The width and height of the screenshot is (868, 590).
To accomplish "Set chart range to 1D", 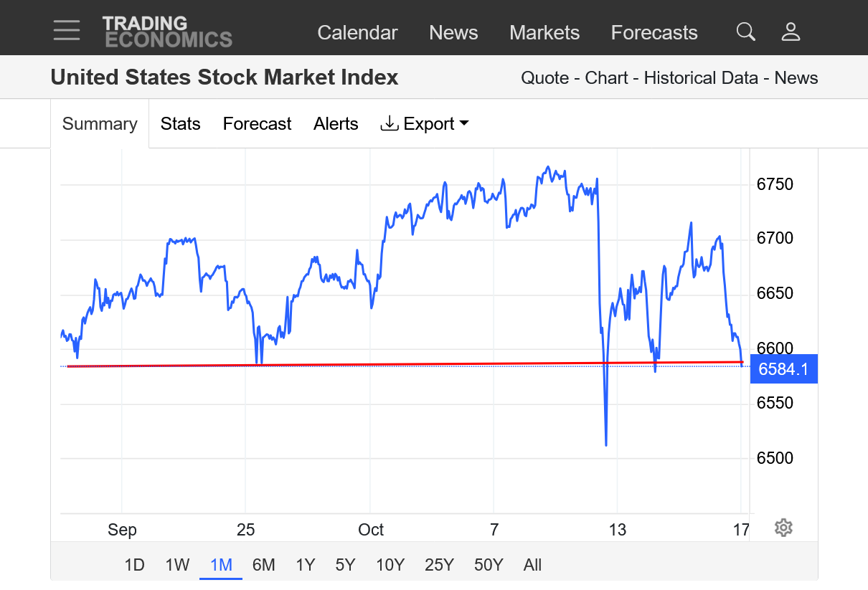I will tap(135, 565).
